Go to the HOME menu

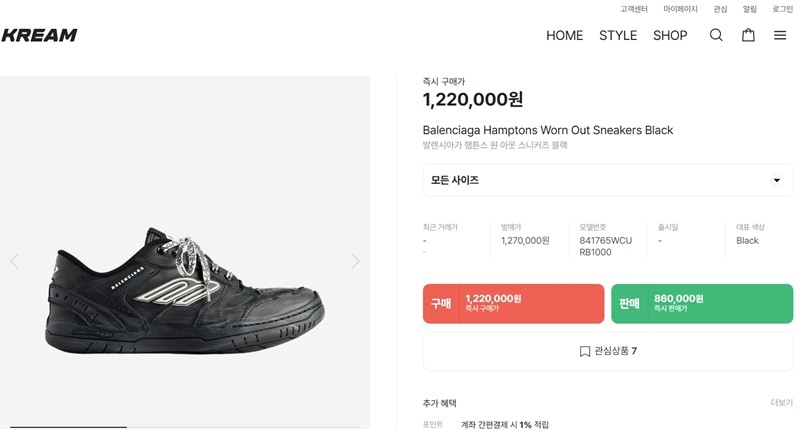564,35
